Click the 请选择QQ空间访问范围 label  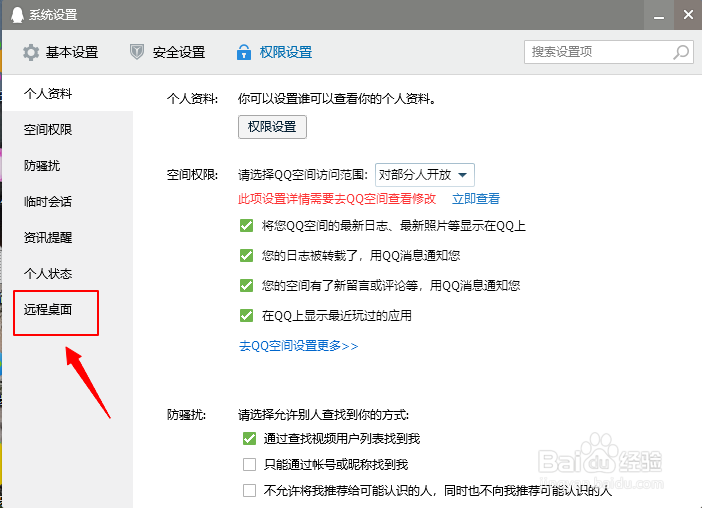[x=303, y=175]
